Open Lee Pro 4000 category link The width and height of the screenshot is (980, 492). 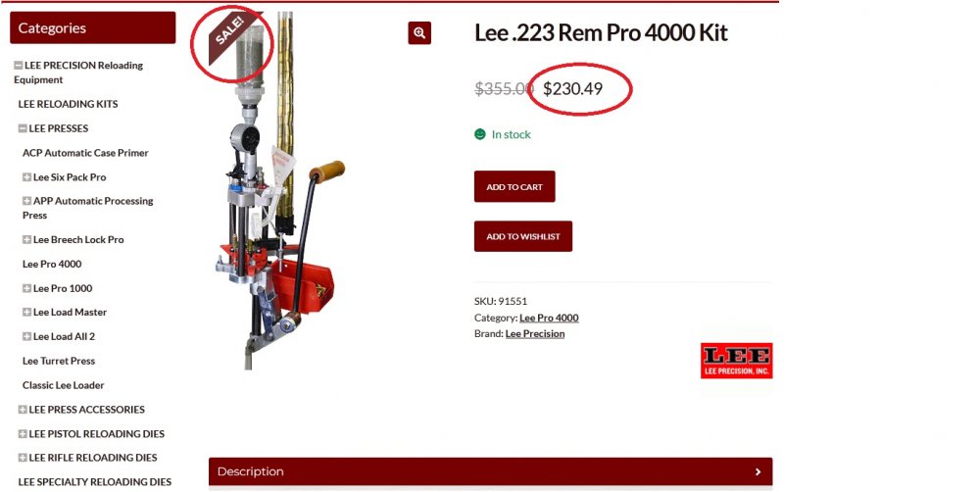[x=549, y=318]
